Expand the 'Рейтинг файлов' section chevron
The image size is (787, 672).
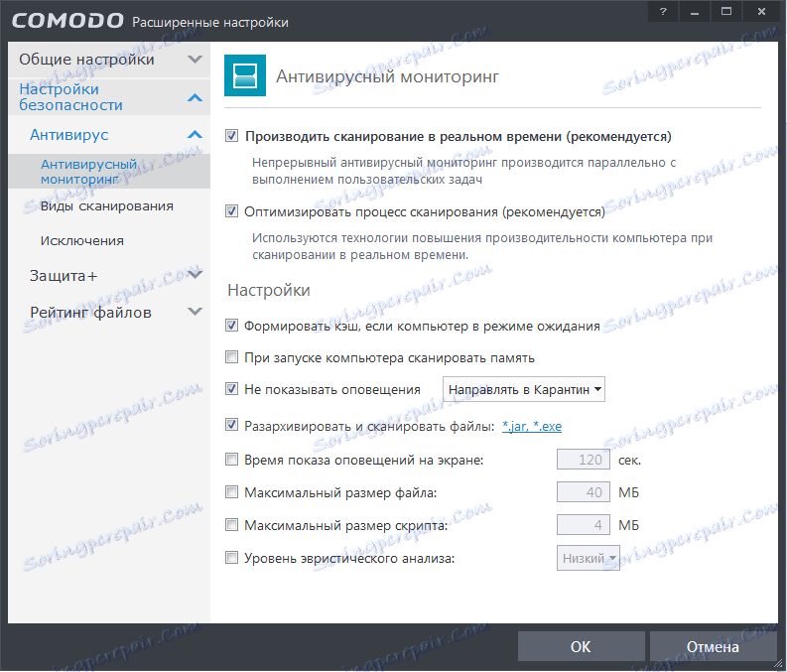pos(195,312)
